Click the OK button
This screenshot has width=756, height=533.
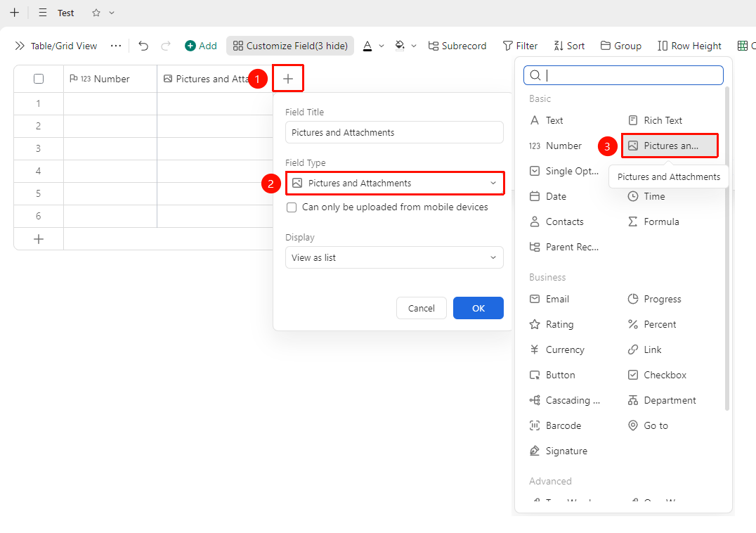[x=478, y=308]
